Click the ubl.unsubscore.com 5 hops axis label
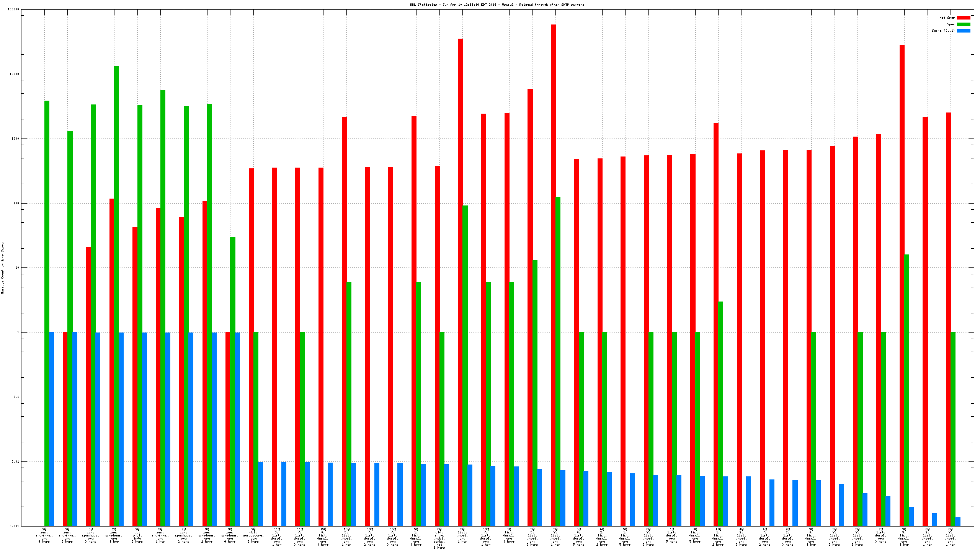This screenshot has width=980, height=551. [x=253, y=535]
